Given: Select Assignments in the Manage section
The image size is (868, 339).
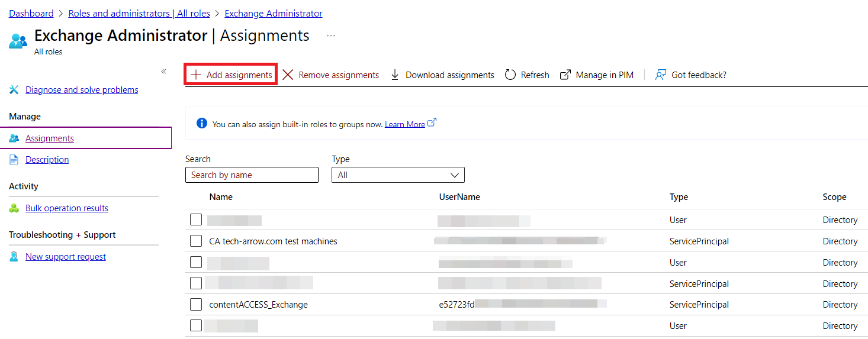Looking at the screenshot, I should [50, 138].
